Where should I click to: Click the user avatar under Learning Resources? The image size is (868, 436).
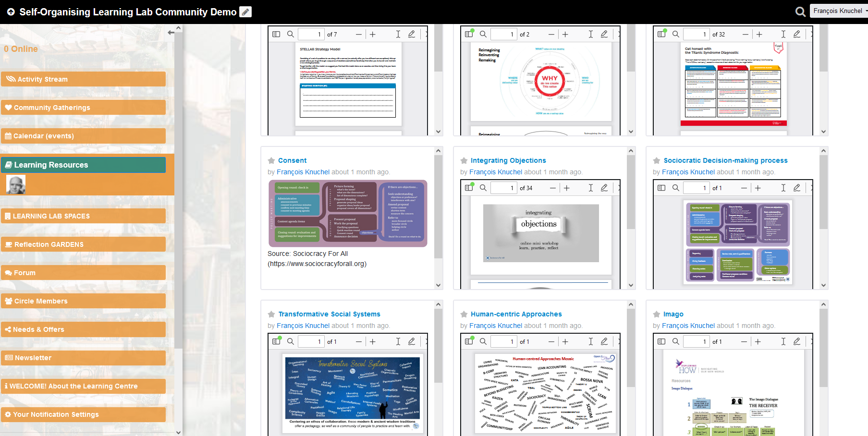point(16,184)
